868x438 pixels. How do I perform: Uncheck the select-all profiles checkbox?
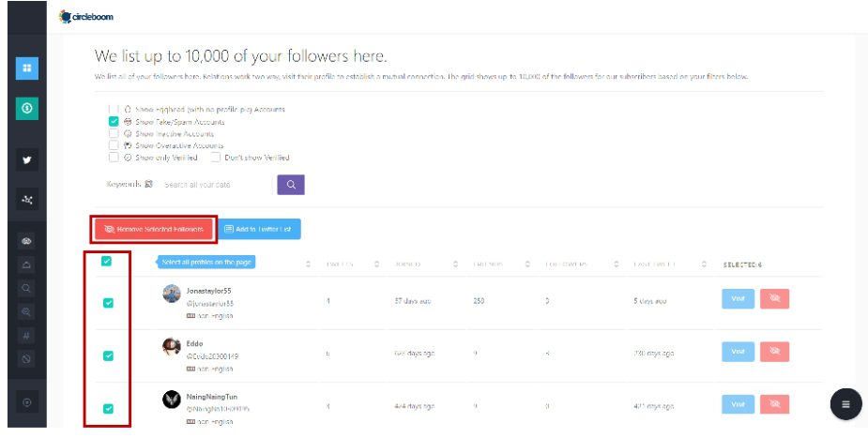pos(106,262)
